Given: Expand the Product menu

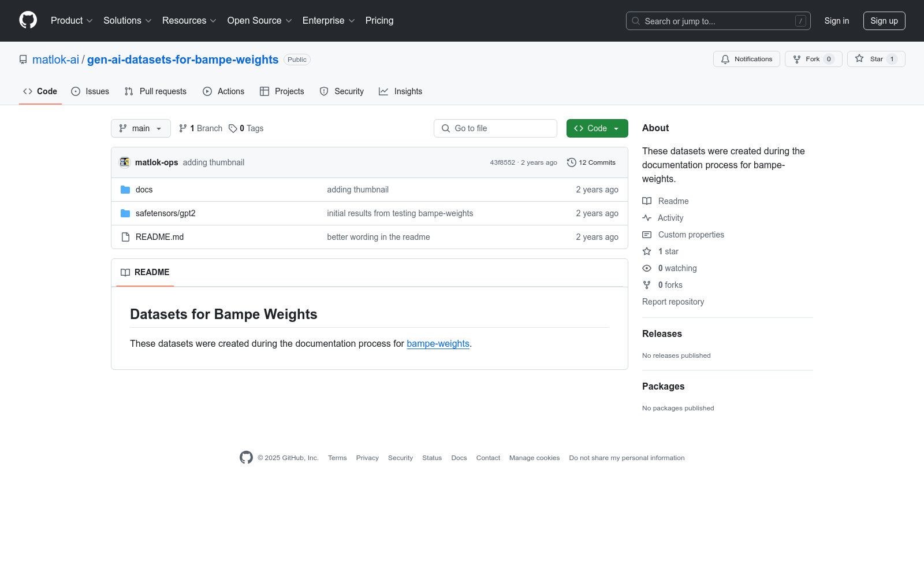Looking at the screenshot, I should coord(72,21).
